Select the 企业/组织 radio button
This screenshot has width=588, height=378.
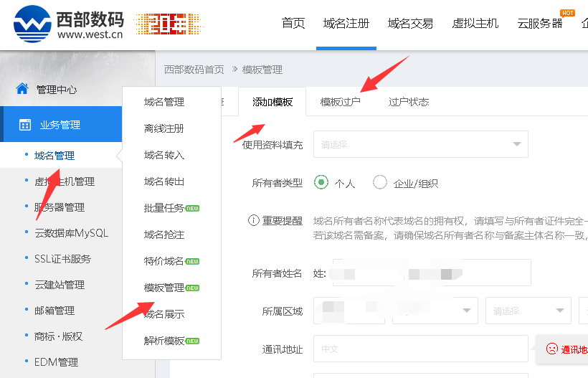coord(380,183)
